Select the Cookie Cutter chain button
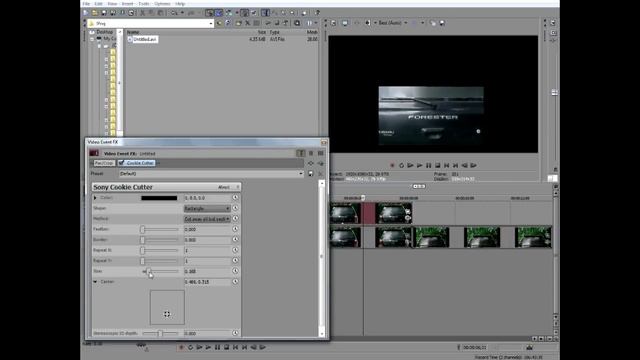 (137, 163)
